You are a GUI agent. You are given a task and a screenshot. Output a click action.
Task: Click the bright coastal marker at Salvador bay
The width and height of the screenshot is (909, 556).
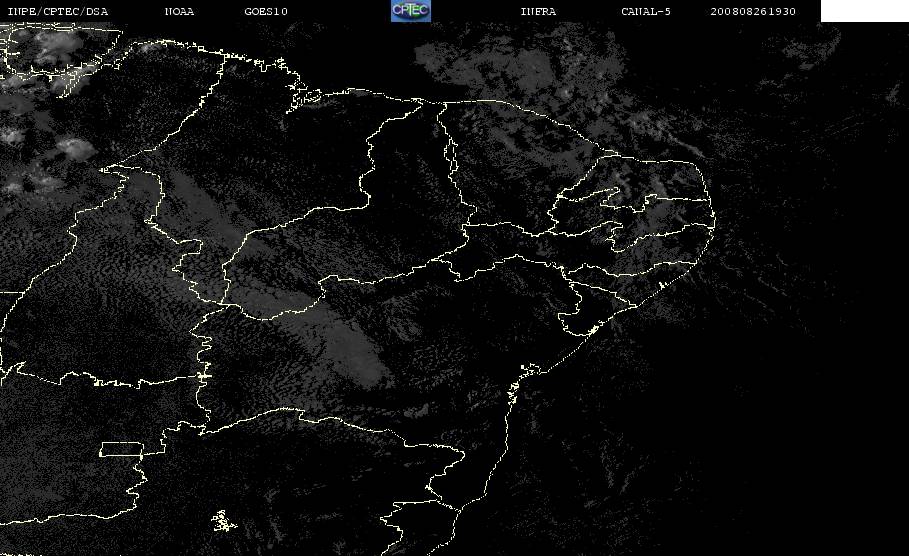pos(529,369)
